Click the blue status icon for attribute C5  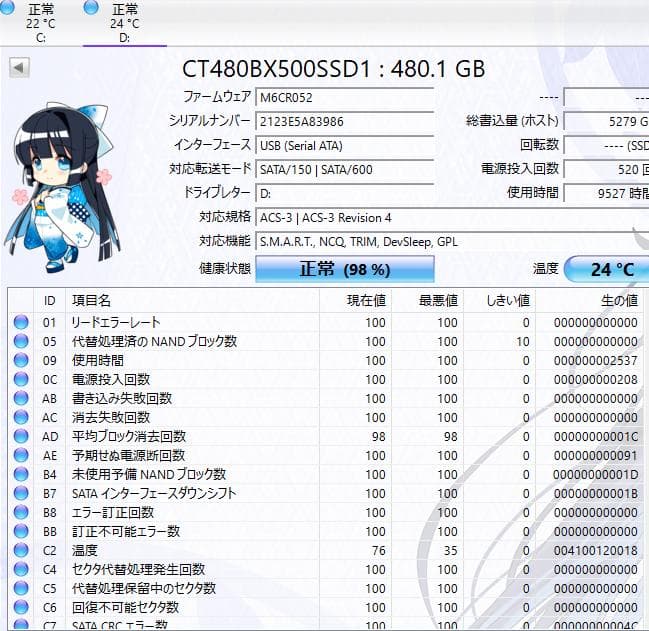point(21,588)
